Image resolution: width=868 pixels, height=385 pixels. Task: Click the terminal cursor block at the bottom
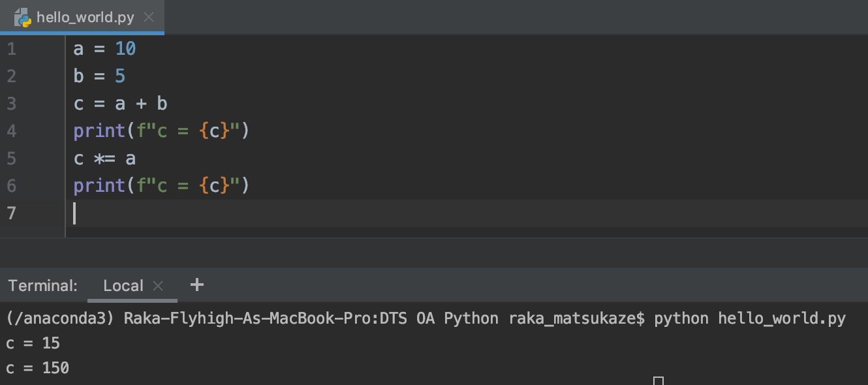pos(659,380)
